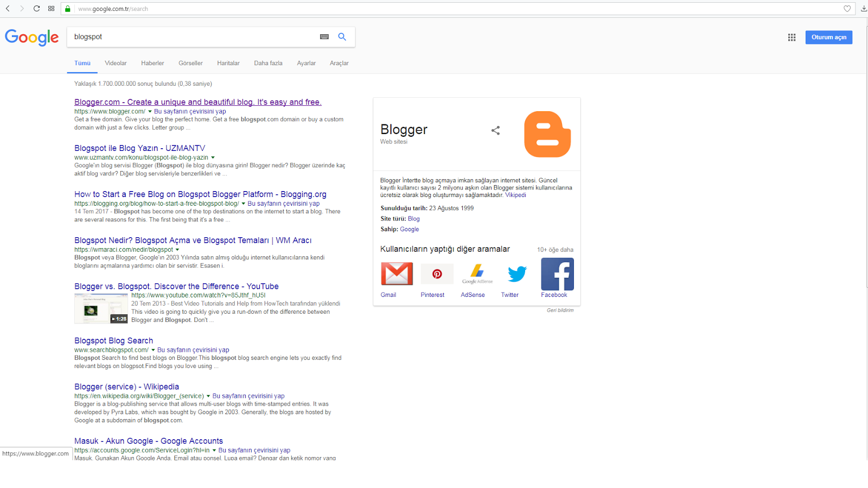Open Blogger (service) Wikipedia result

[126, 387]
